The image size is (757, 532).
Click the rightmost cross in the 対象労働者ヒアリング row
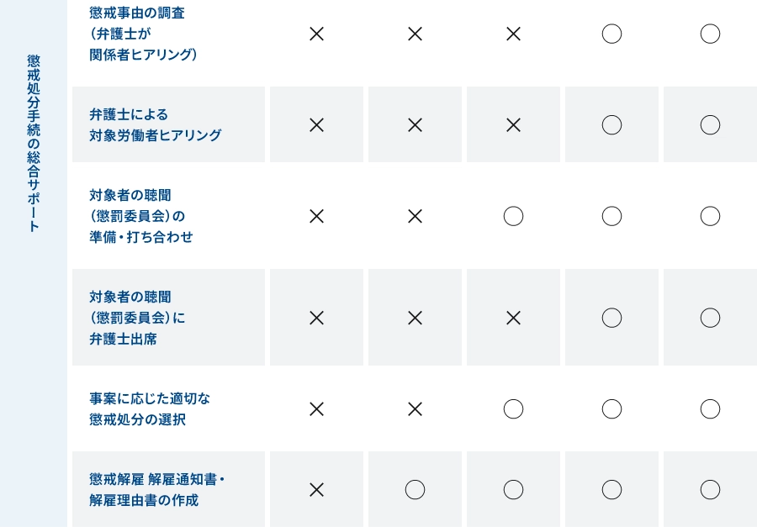pyautogui.click(x=513, y=125)
